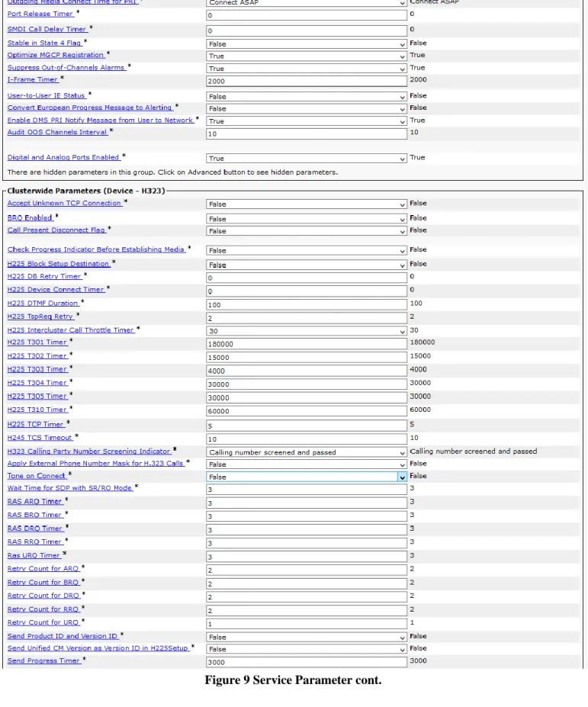
Task: Click the H225 TCP Timer input field
Action: pos(307,426)
